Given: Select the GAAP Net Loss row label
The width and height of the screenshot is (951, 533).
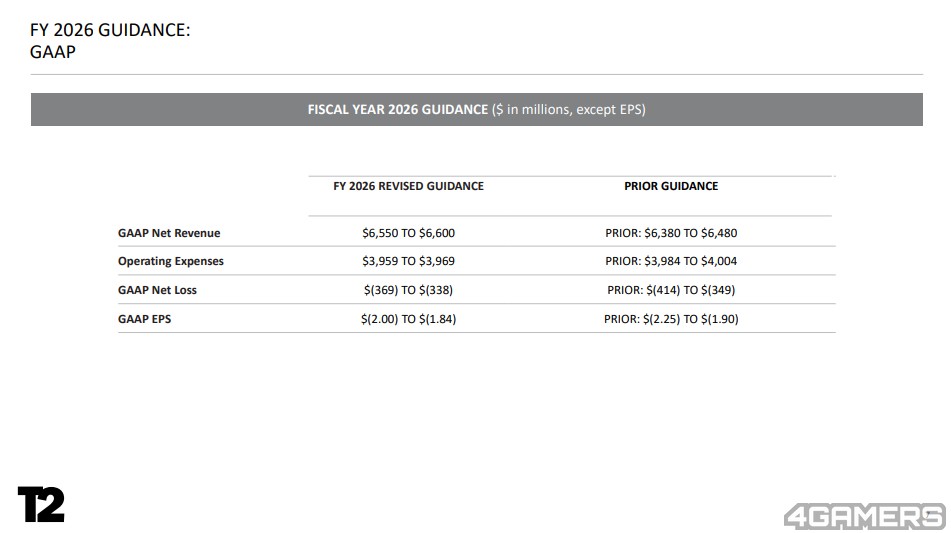Looking at the screenshot, I should point(157,290).
